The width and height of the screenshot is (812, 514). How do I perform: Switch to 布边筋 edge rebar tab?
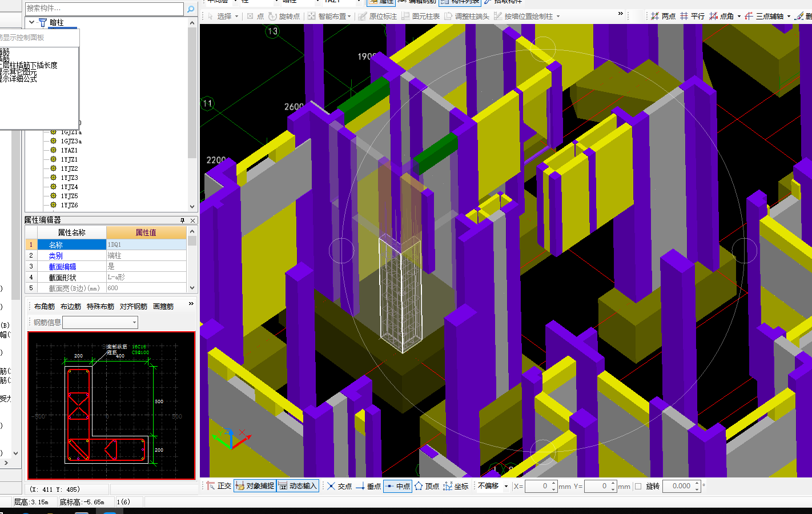click(71, 307)
